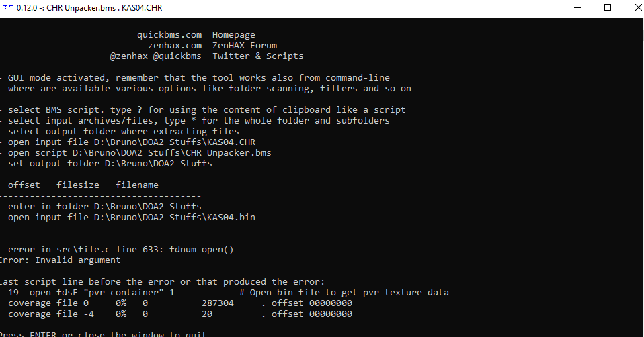
Task: Click the 'filename' column header
Action: pyautogui.click(x=136, y=185)
